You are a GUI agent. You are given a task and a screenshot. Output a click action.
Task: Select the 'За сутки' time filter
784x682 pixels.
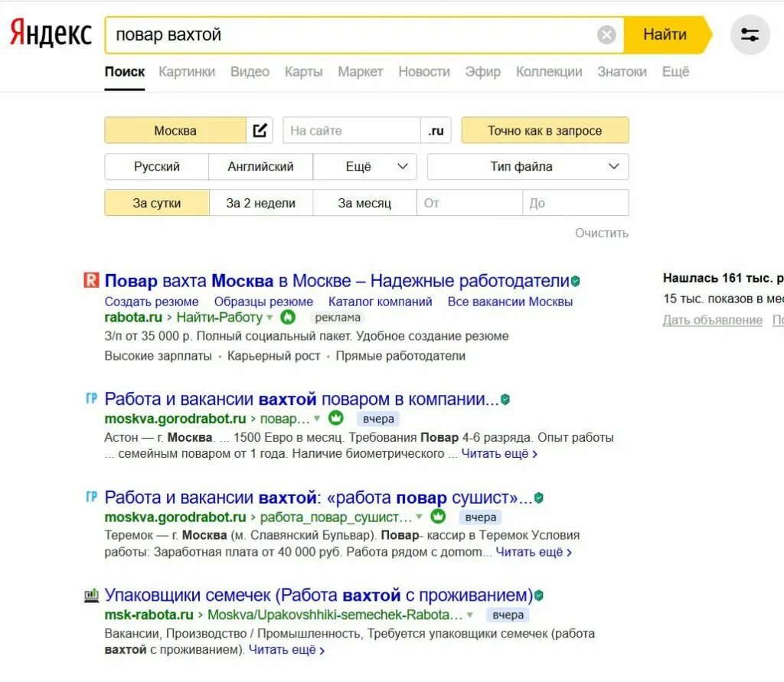(156, 203)
